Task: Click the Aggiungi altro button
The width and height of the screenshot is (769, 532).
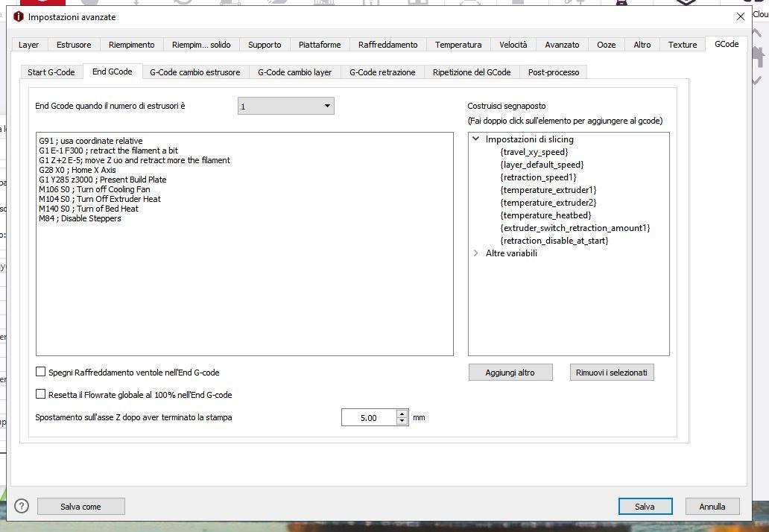Action: 510,372
